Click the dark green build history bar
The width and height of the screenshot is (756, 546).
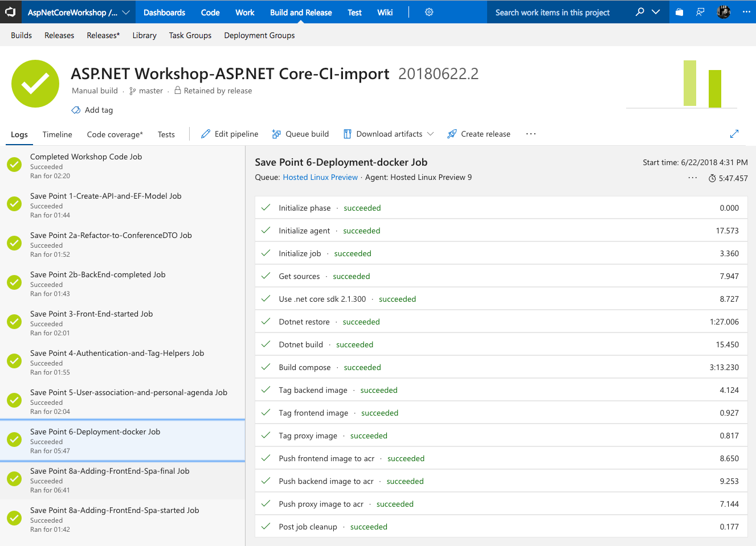[715, 89]
